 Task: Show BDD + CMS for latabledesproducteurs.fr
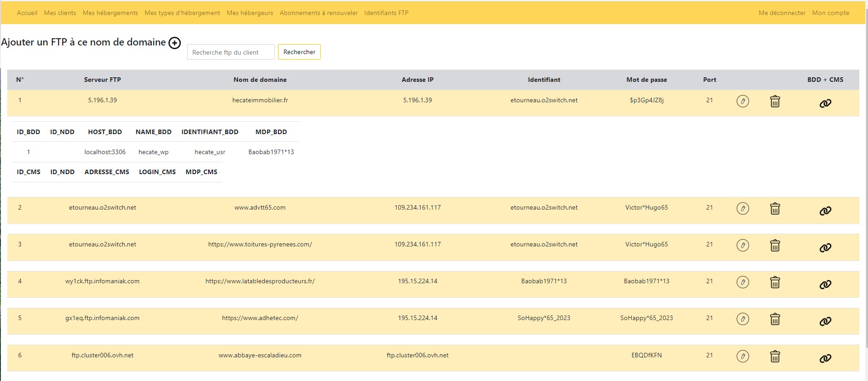coord(825,285)
